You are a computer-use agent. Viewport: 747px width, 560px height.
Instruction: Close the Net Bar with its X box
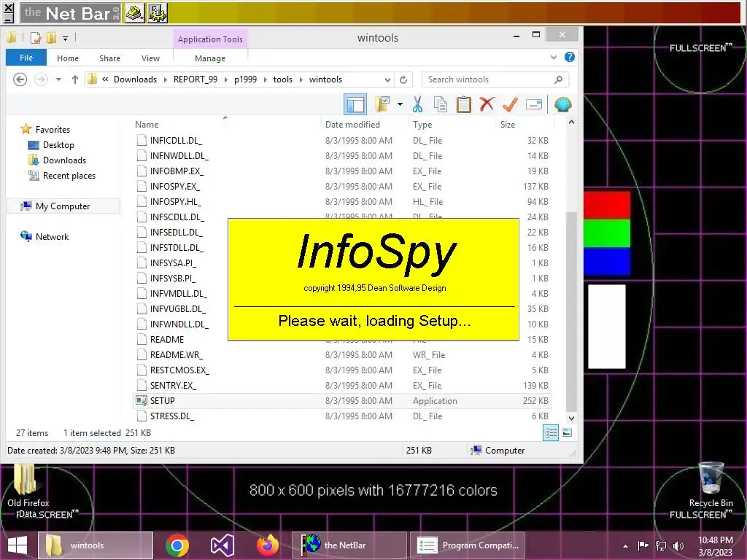(x=9, y=7)
